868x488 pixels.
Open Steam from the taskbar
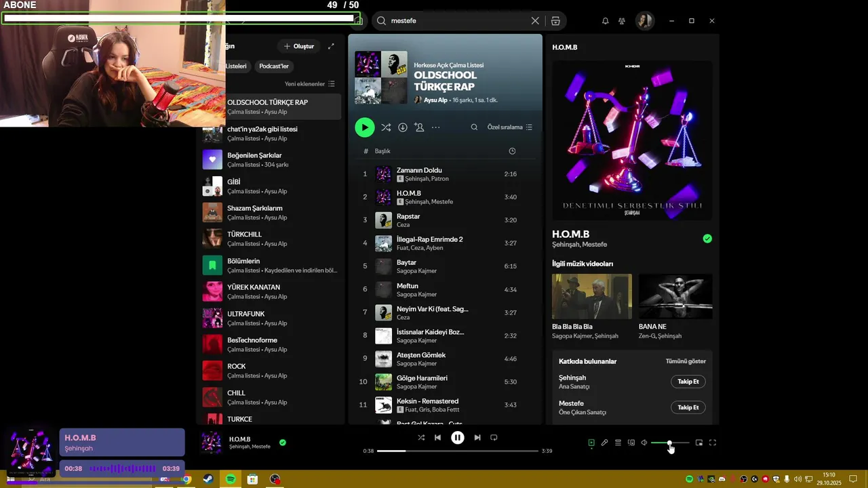[208, 479]
